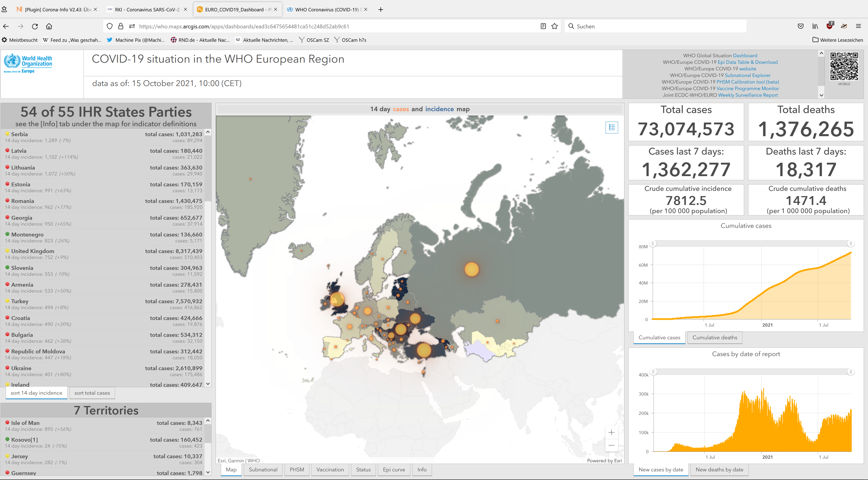
Task: Reload the current page
Action: coord(35,26)
